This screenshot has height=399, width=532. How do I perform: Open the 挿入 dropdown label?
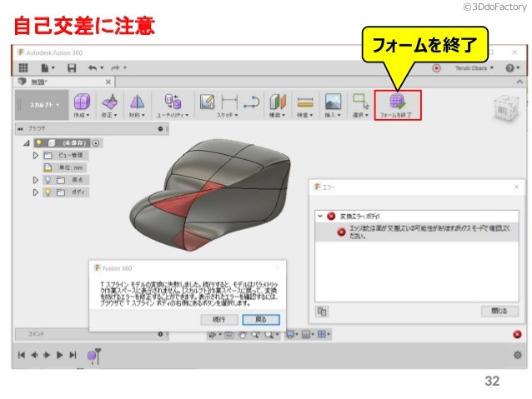point(333,115)
